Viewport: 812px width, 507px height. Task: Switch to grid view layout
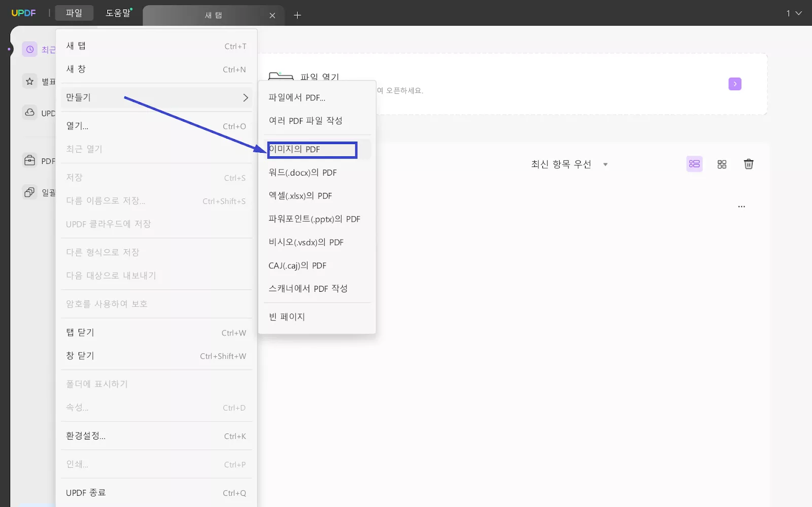coord(721,164)
